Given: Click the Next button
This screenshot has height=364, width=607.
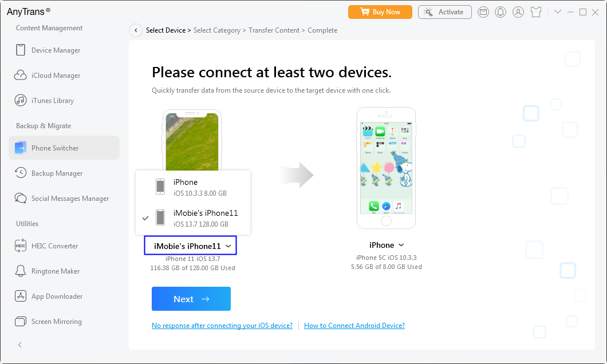Looking at the screenshot, I should 191,299.
